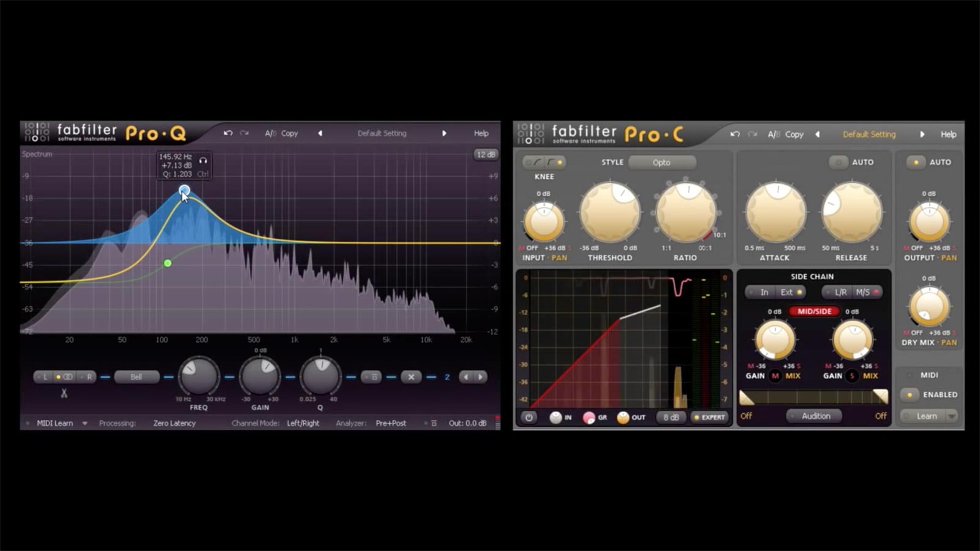Open the 12 dB display range selector
This screenshot has height=551, width=980.
click(486, 154)
